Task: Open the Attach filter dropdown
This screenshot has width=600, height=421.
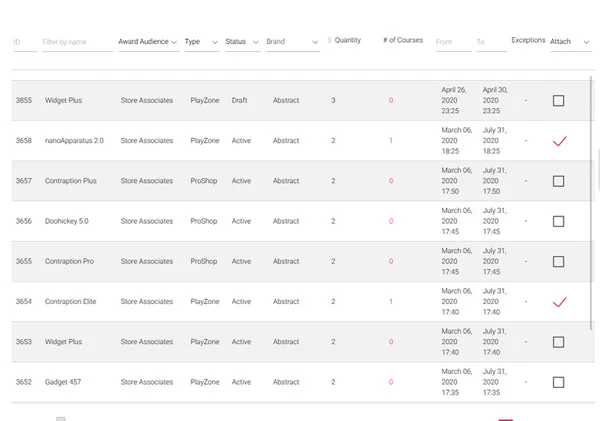Action: click(571, 42)
